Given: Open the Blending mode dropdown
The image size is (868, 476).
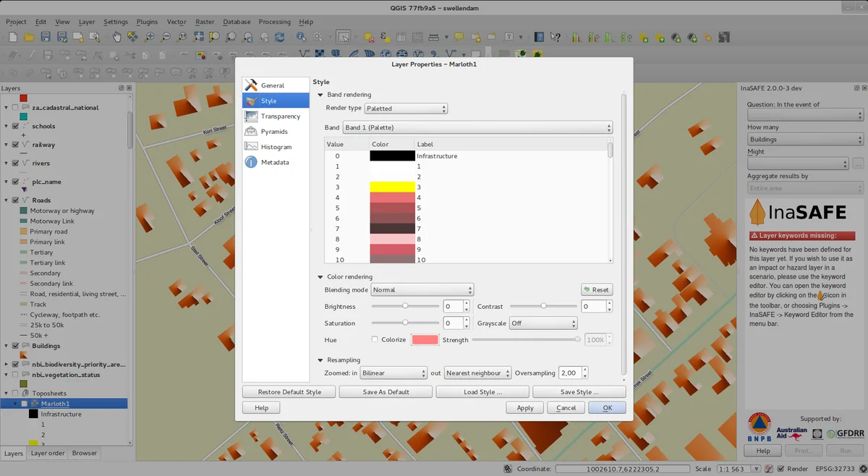Looking at the screenshot, I should [422, 289].
